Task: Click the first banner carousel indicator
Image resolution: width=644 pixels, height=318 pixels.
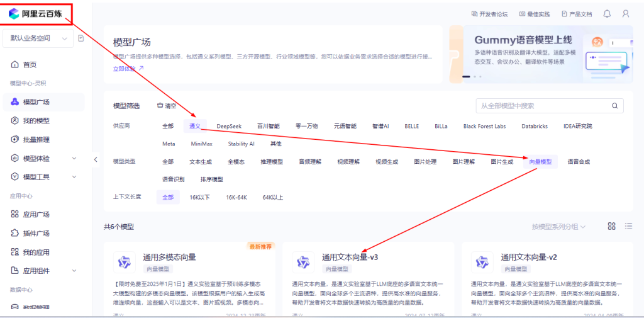Action: (x=466, y=76)
